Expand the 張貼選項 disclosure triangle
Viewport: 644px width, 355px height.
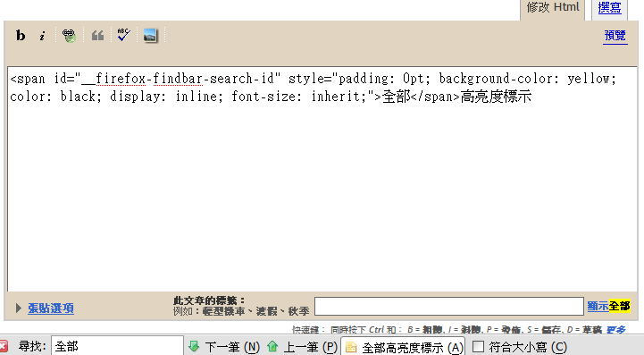point(18,309)
